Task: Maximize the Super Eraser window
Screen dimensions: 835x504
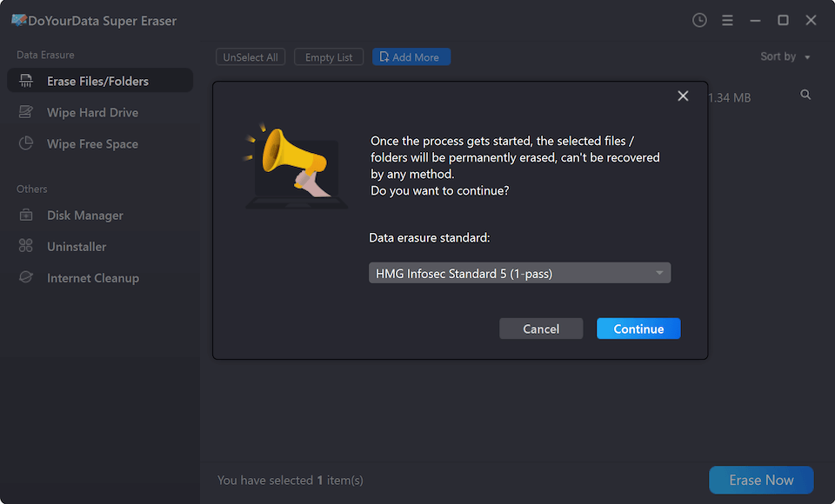Action: pos(783,20)
